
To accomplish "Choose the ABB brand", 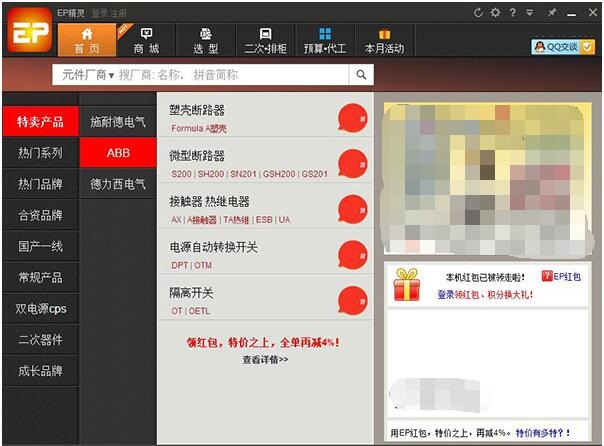I will point(118,153).
